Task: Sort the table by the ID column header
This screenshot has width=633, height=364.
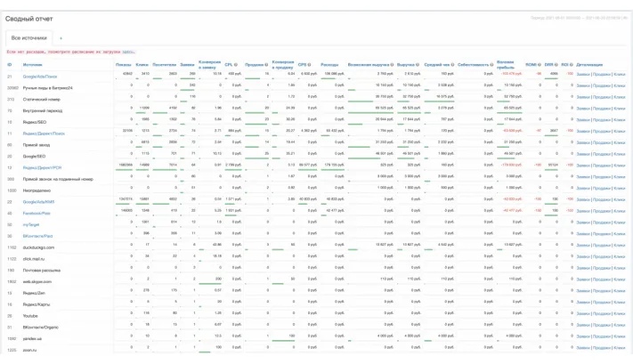Action: pyautogui.click(x=9, y=65)
